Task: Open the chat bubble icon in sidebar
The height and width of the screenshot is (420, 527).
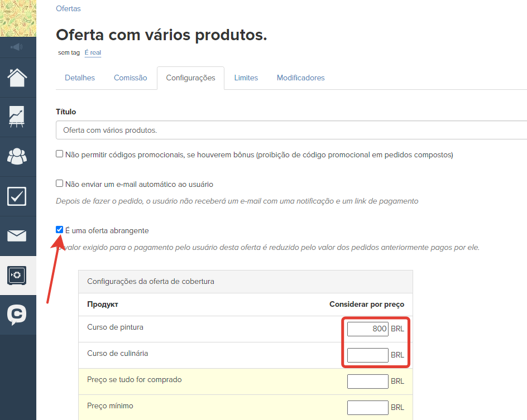Action: [x=17, y=315]
